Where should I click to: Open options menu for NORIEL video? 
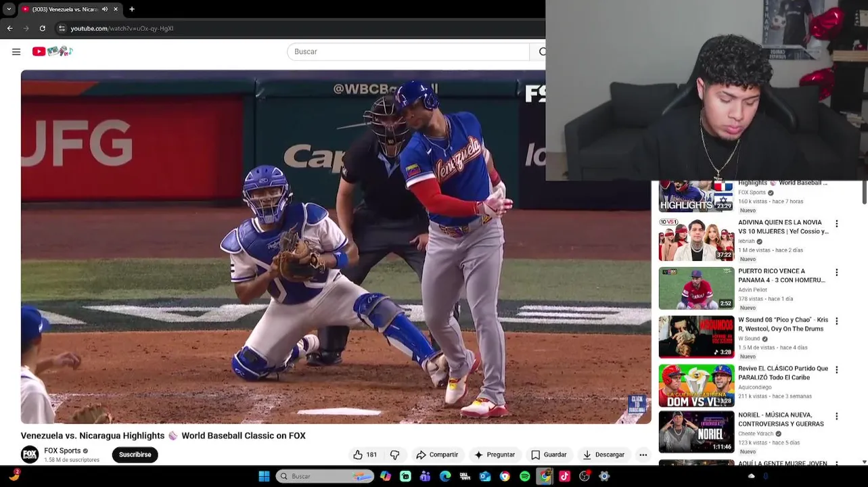(837, 417)
